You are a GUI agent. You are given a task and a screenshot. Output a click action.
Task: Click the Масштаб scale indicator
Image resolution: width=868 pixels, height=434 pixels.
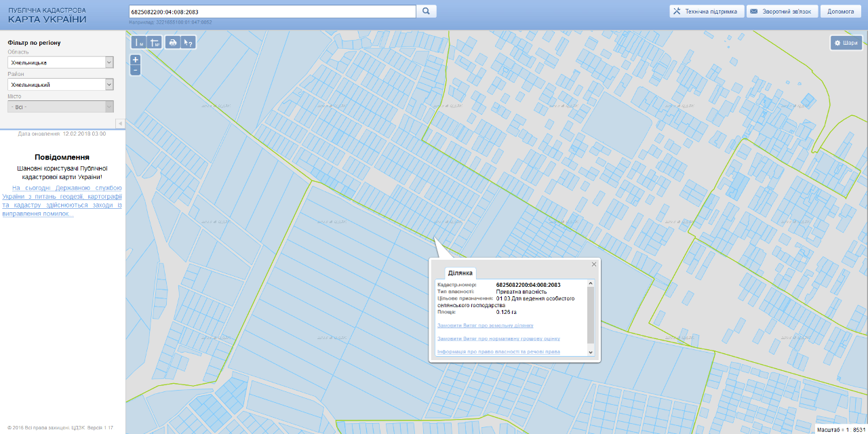pos(840,429)
